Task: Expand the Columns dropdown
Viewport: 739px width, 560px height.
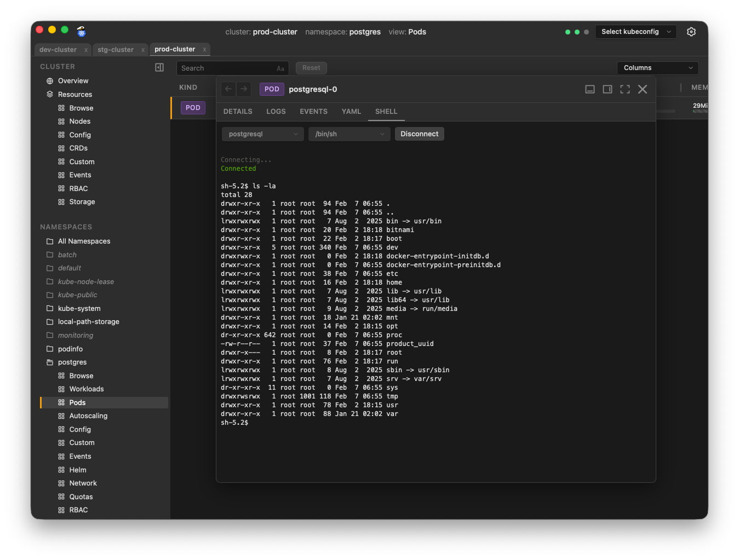Action: [657, 68]
